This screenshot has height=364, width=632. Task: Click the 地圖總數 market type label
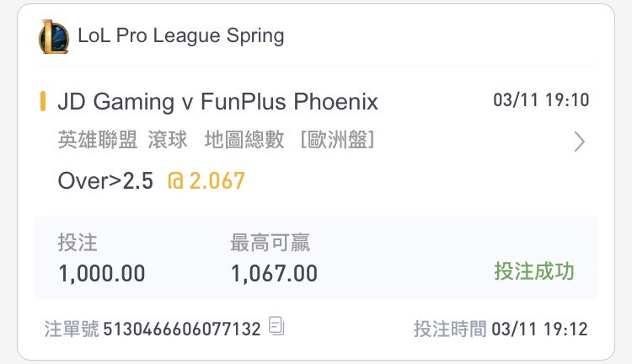[x=244, y=140]
